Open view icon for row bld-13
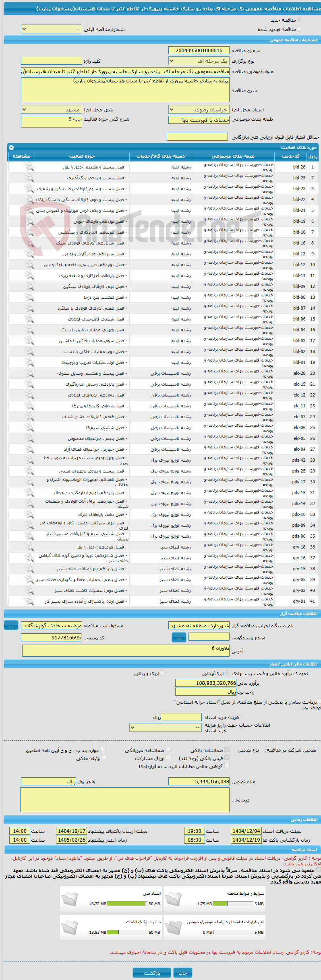Image resolution: width=321 pixels, height=980 pixels. [29, 254]
